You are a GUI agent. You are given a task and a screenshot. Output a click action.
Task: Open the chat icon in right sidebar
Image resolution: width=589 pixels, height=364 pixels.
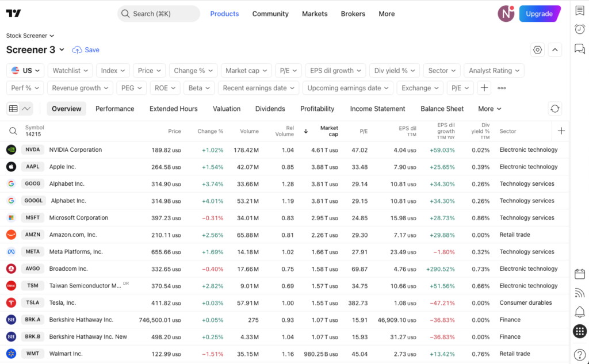click(580, 49)
